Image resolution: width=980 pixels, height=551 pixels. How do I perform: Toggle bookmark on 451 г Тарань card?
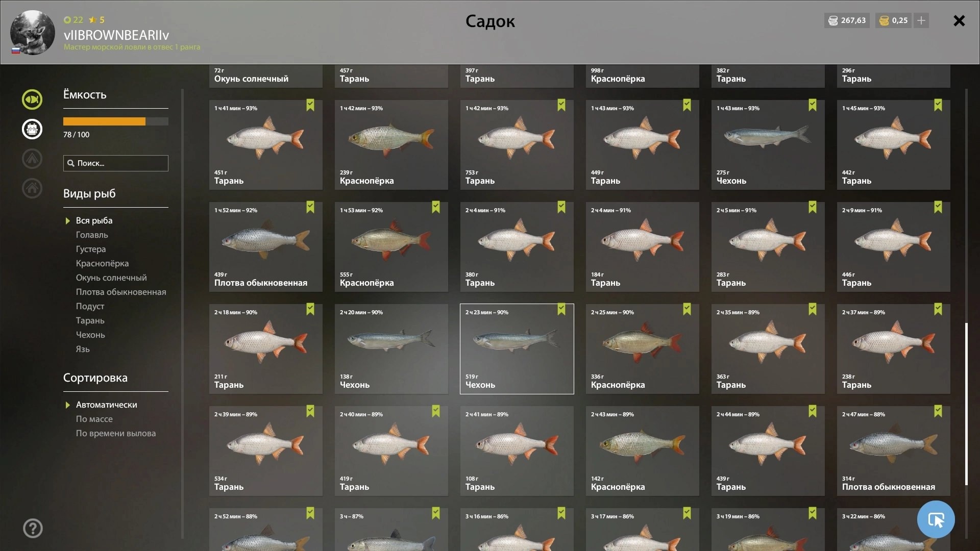310,105
